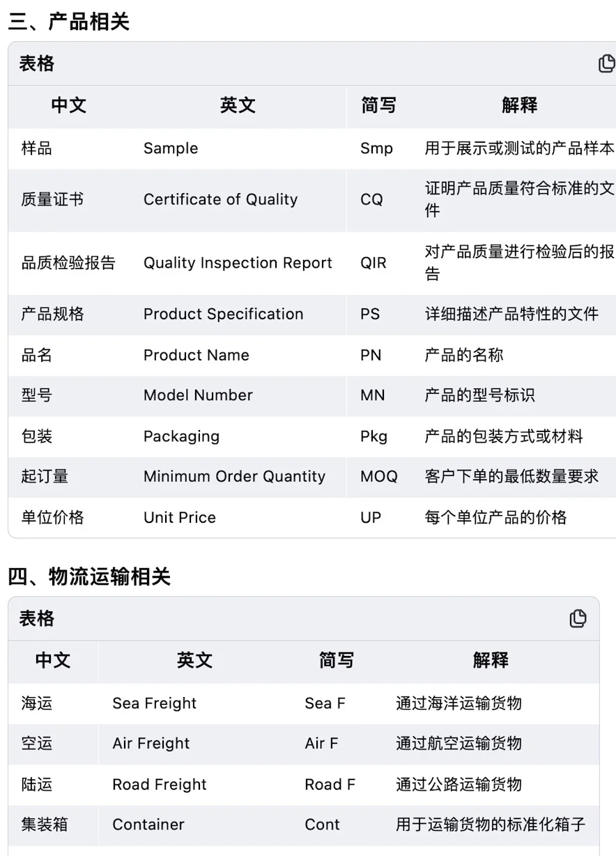
Task: Click the 中文 header in product table
Action: click(x=68, y=105)
